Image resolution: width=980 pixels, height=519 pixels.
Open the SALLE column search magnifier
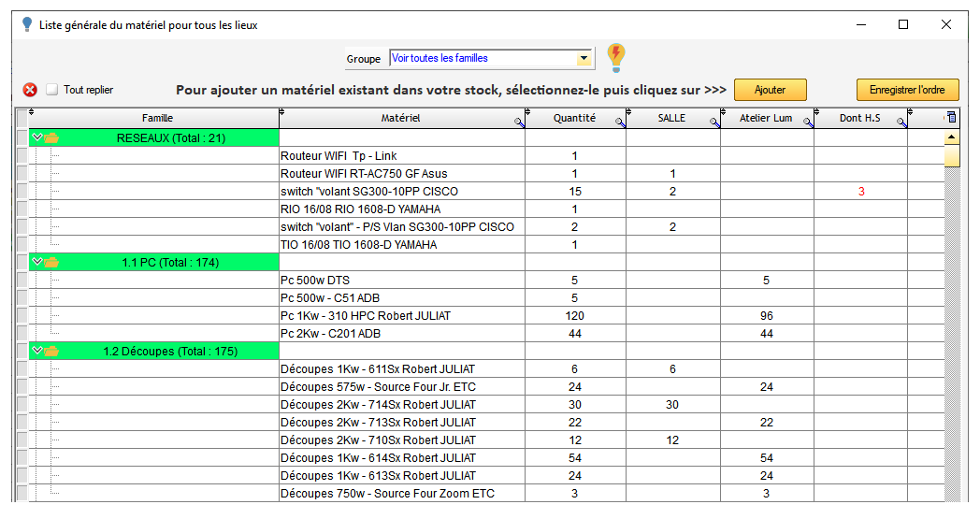714,123
